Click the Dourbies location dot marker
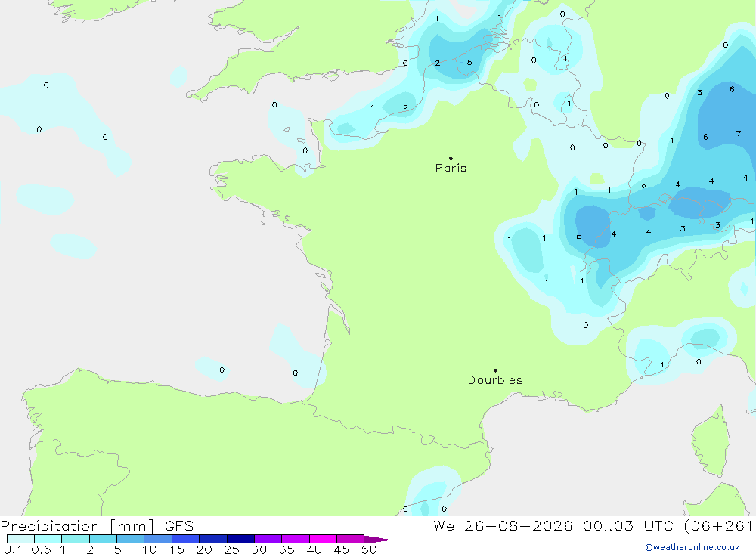The image size is (756, 554). (x=495, y=370)
